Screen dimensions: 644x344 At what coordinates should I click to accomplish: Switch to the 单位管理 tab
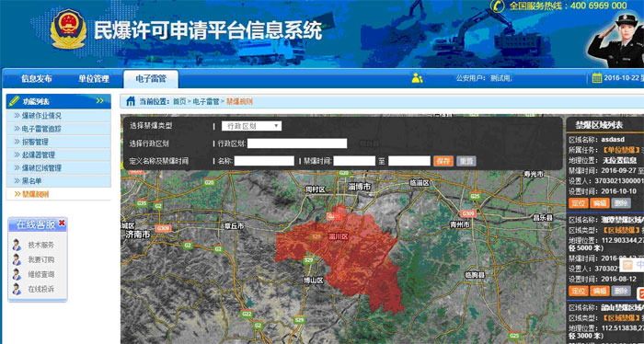point(94,79)
